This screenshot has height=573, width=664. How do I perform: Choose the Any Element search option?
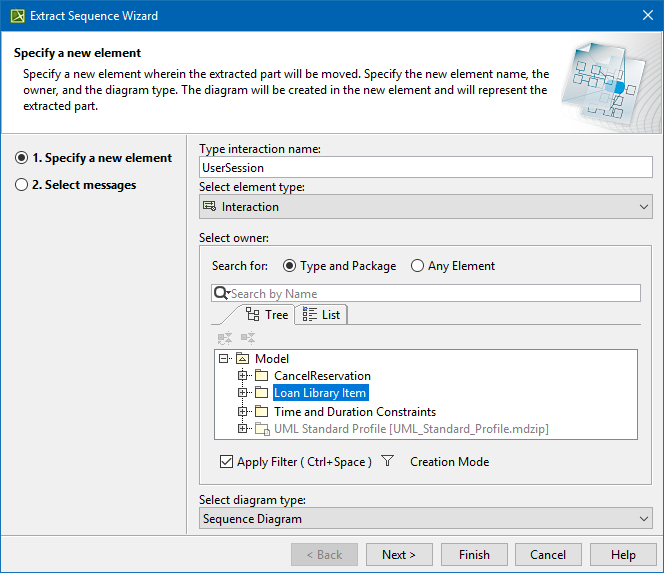coord(418,266)
